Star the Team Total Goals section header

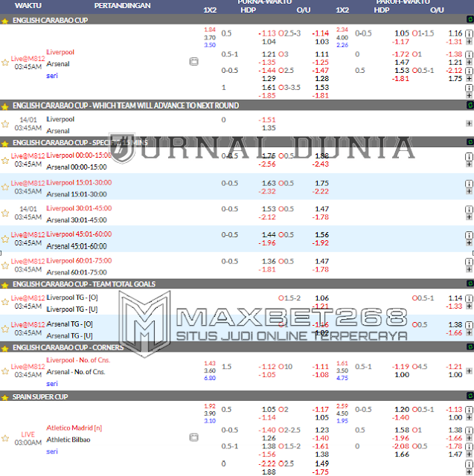(5, 285)
